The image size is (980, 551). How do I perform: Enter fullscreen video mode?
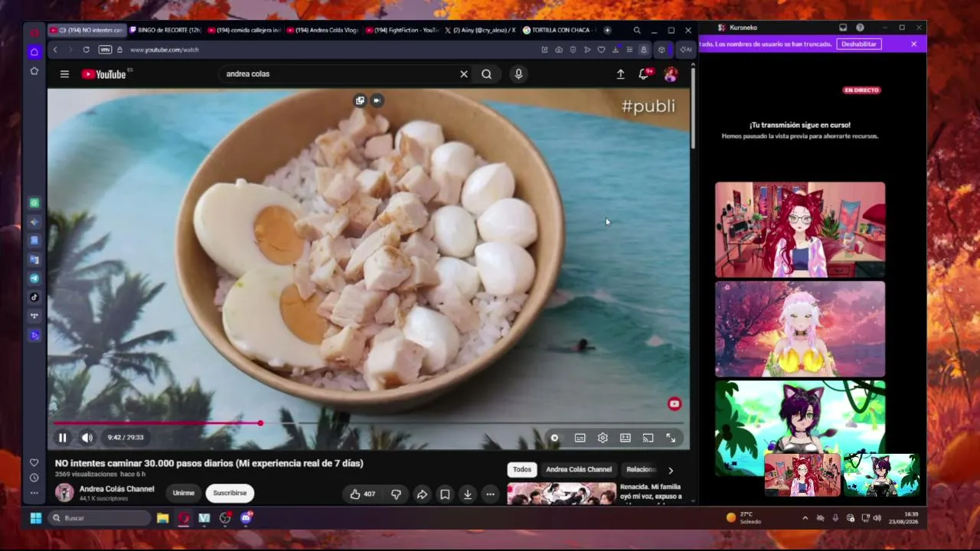[671, 438]
